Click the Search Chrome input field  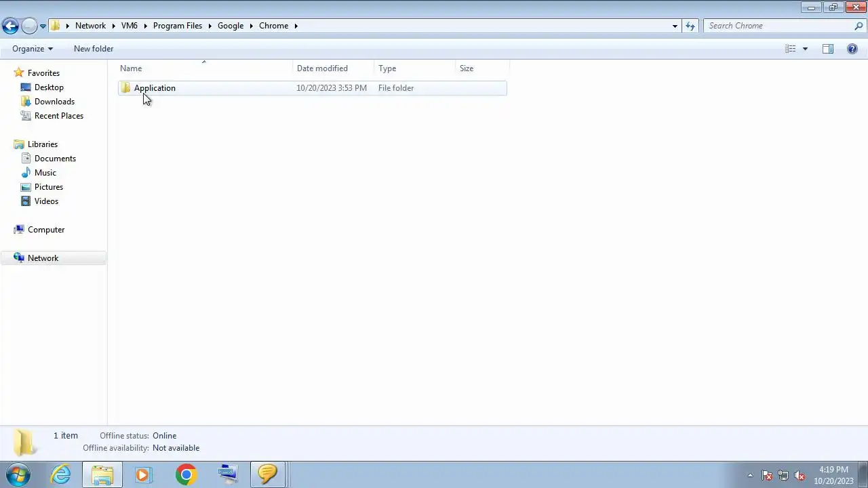point(778,26)
